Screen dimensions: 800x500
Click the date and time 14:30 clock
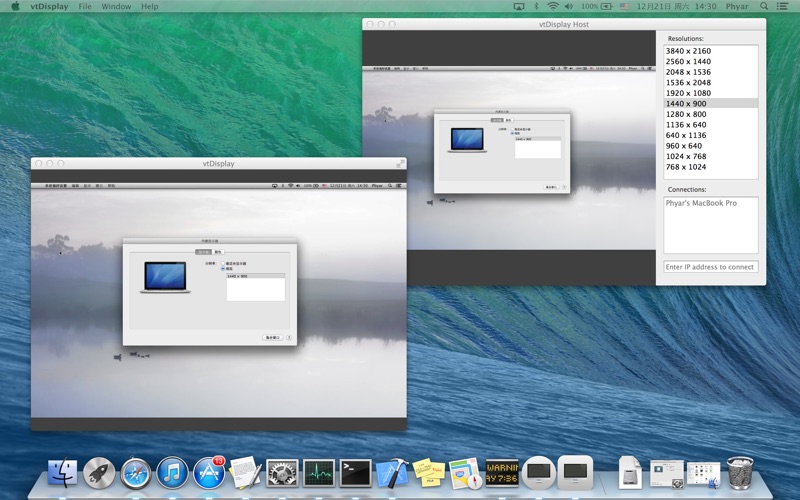point(677,6)
